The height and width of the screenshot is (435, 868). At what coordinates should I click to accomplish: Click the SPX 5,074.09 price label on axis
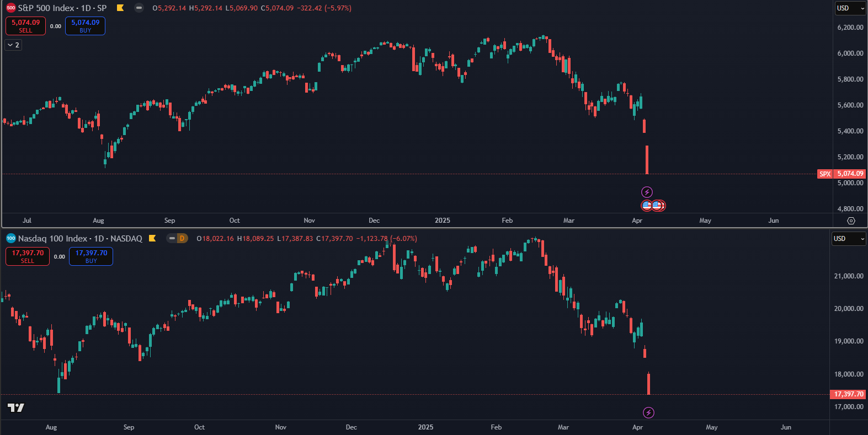[849, 174]
